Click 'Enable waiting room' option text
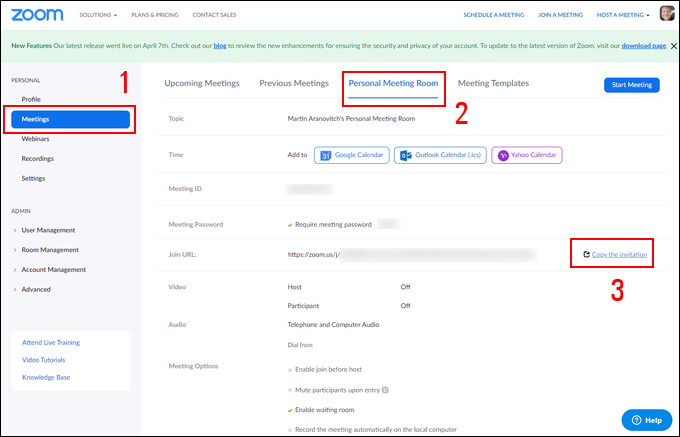Image resolution: width=680 pixels, height=437 pixels. point(324,410)
